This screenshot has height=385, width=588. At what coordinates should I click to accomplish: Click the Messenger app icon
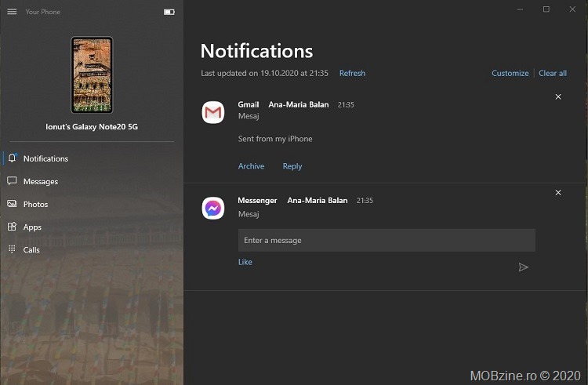pos(213,208)
